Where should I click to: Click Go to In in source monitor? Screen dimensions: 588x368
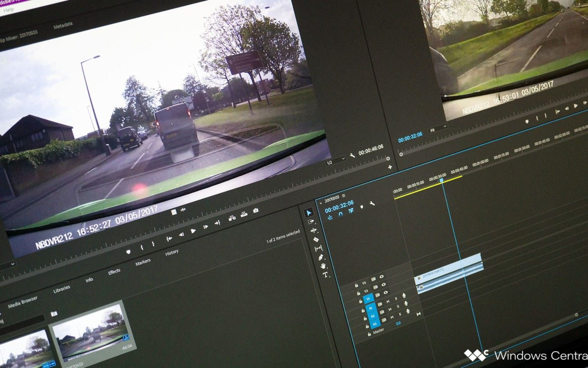coord(169,239)
